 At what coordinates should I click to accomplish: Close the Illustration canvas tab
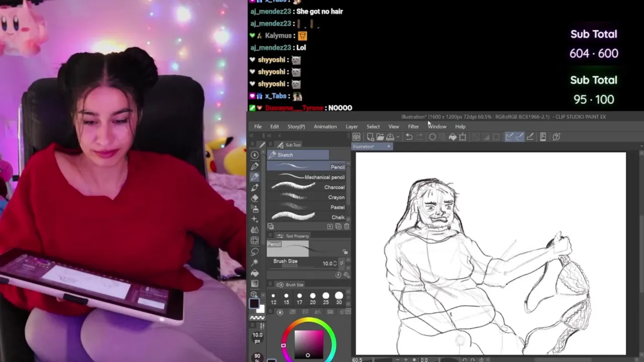coord(388,146)
